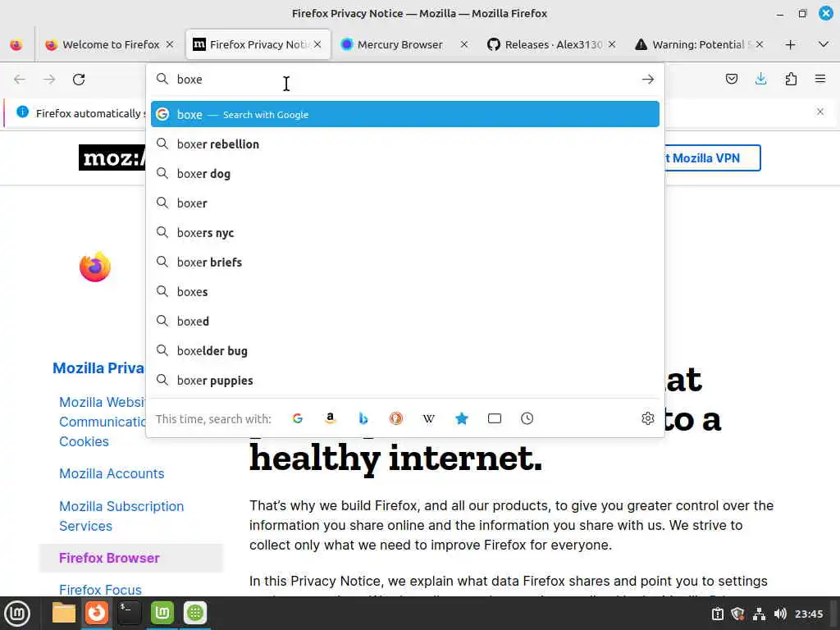The width and height of the screenshot is (840, 630).
Task: Open Save to Pocket button
Action: (x=731, y=80)
